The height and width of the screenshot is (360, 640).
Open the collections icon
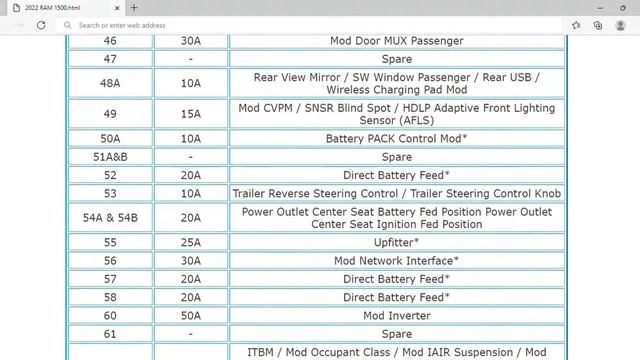coord(598,25)
